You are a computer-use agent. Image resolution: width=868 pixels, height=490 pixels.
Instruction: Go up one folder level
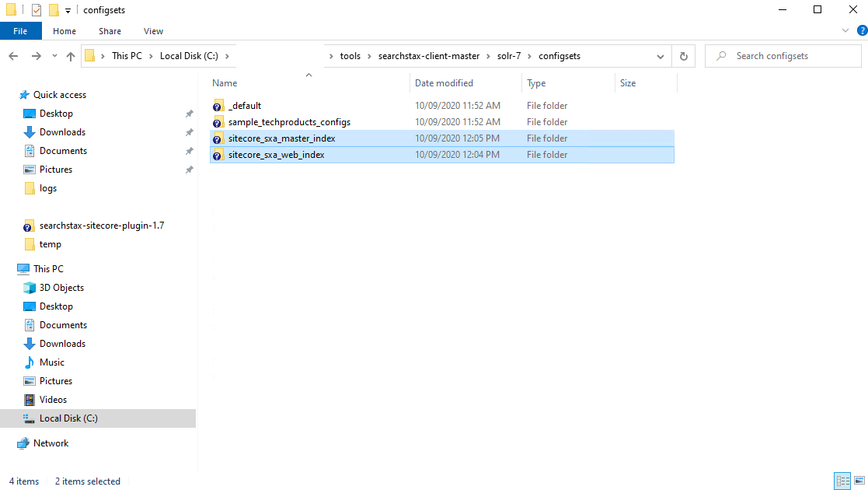tap(70, 56)
